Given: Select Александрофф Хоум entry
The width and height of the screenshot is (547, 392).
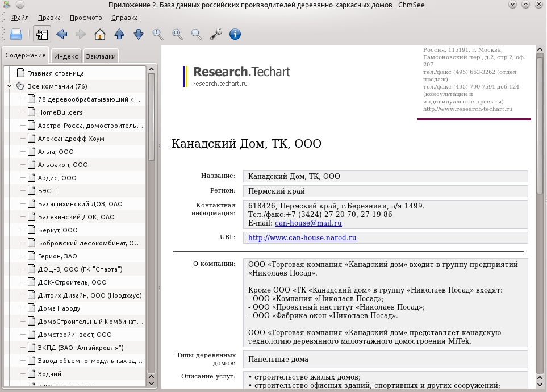Looking at the screenshot, I should tap(71, 139).
